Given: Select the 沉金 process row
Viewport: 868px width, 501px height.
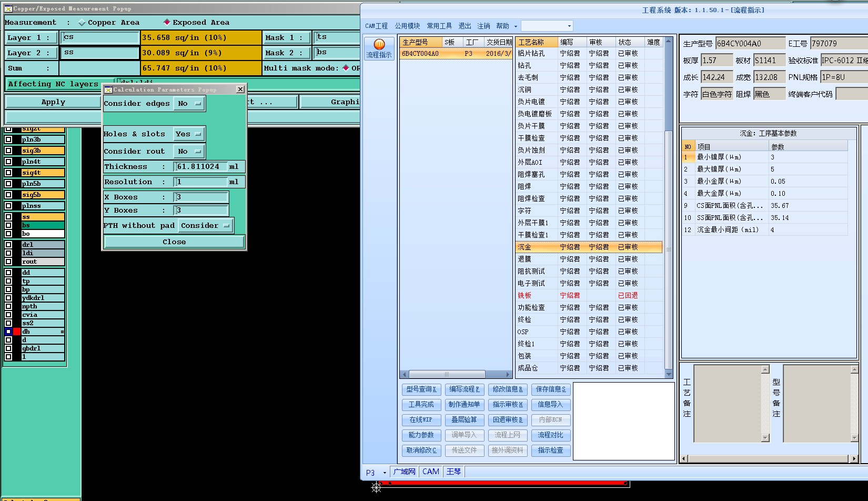Looking at the screenshot, I should pyautogui.click(x=589, y=247).
